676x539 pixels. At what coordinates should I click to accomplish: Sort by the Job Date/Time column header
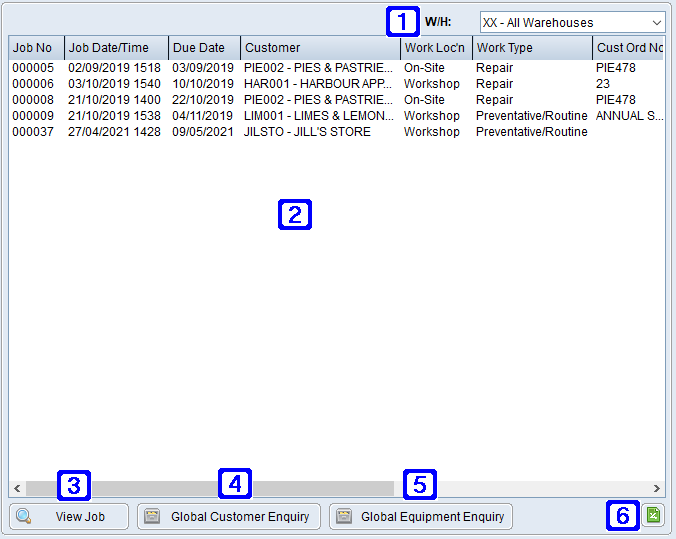click(116, 48)
